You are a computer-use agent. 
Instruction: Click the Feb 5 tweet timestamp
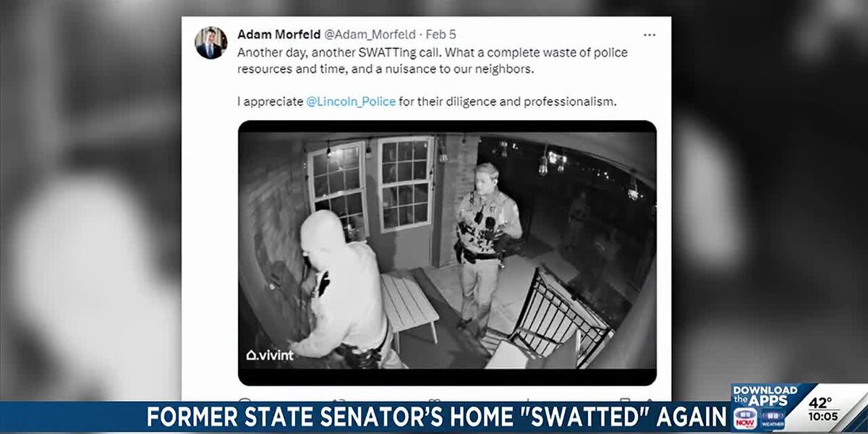click(x=441, y=34)
